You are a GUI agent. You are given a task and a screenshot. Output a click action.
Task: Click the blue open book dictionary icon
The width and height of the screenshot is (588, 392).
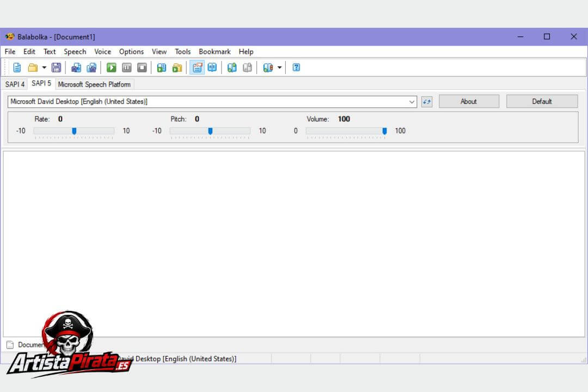(212, 68)
